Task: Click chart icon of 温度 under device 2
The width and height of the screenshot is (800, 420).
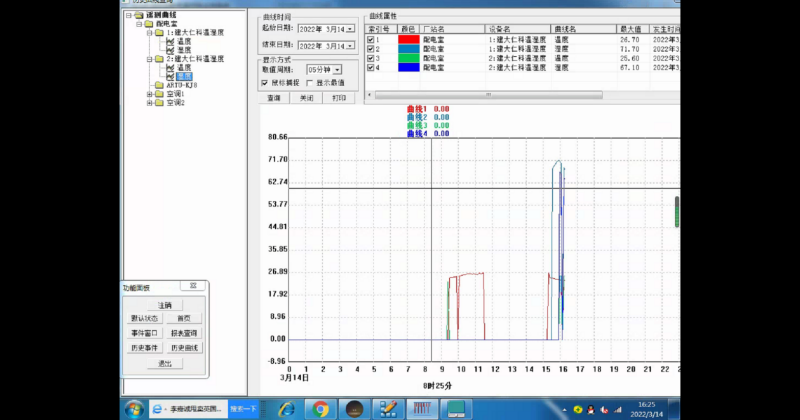Action: (170, 67)
